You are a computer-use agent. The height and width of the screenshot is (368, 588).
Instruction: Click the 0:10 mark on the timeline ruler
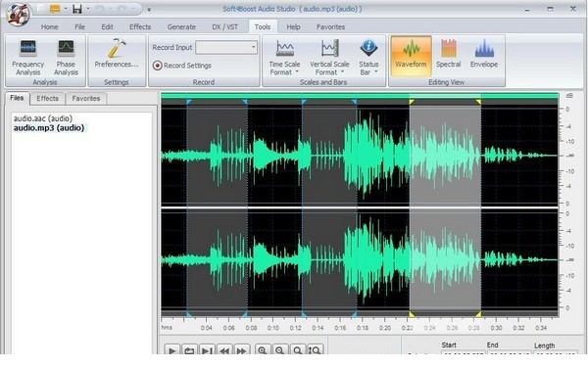pos(273,328)
